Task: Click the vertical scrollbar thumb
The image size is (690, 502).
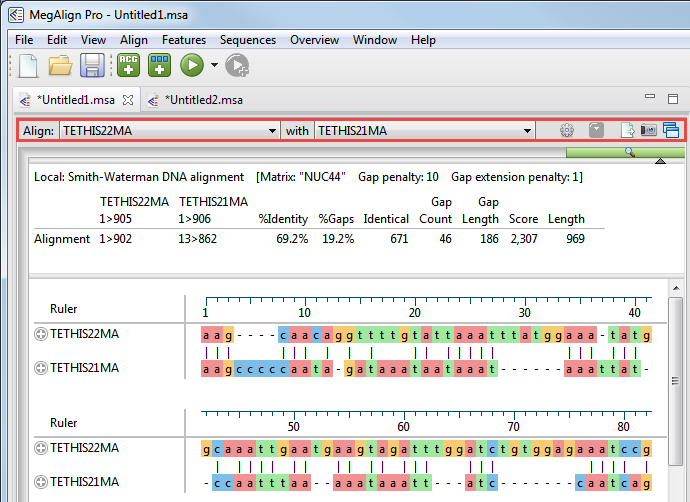Action: point(675,381)
